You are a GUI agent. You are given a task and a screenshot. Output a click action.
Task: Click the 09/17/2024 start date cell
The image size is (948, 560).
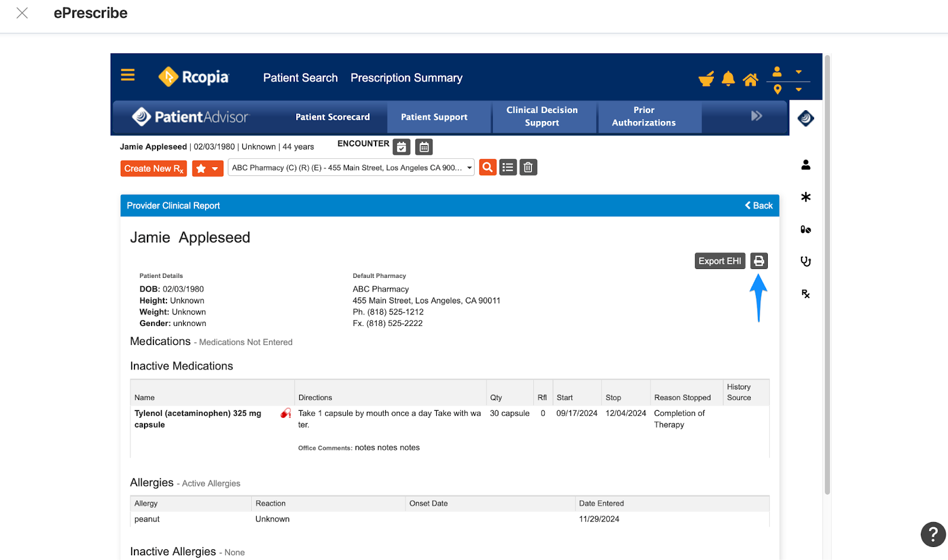tap(577, 414)
